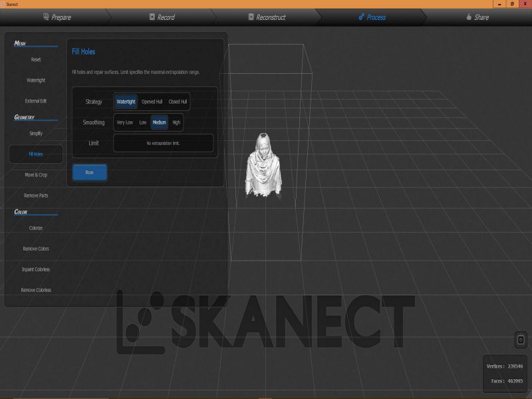
Task: Click the Reconstruct tab icon
Action: point(251,17)
